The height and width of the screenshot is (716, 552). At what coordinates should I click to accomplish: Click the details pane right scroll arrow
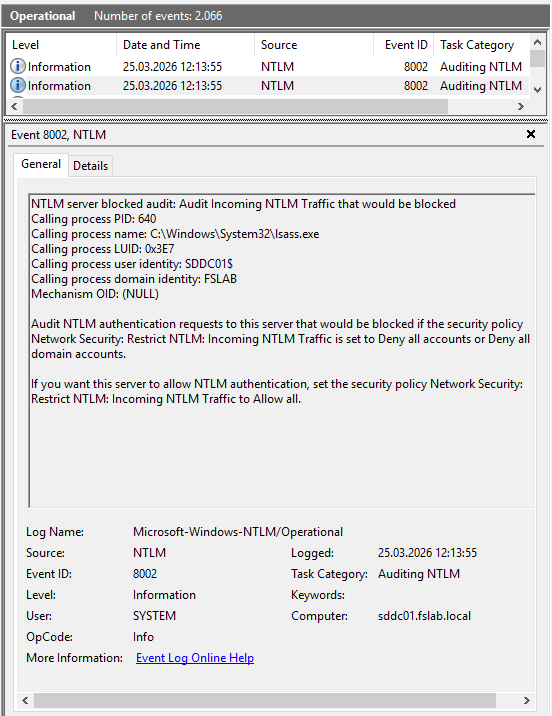[526, 700]
